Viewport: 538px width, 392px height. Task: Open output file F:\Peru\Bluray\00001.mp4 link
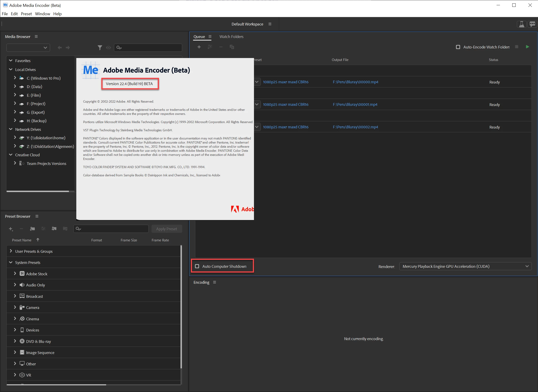pyautogui.click(x=355, y=104)
